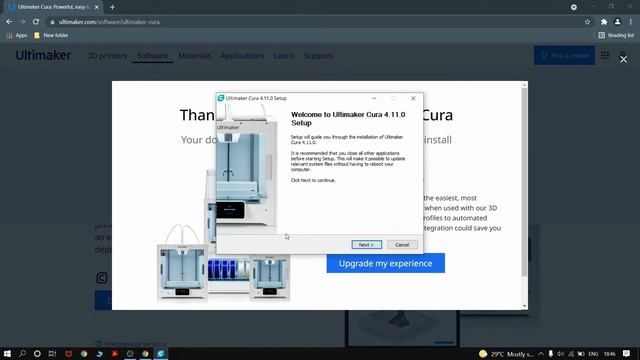Click the Chrome update indicator icon near window controls

[x=574, y=7]
